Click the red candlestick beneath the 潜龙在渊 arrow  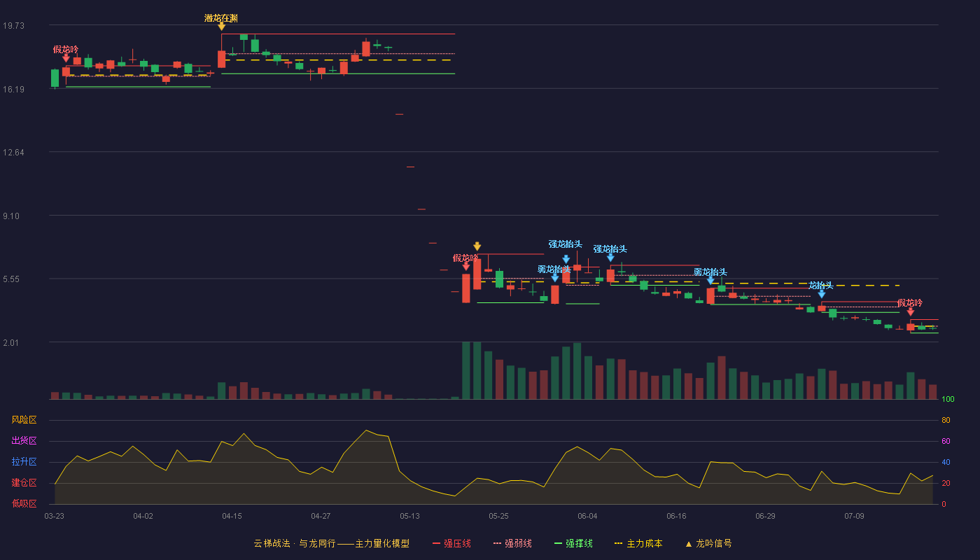pyautogui.click(x=221, y=59)
